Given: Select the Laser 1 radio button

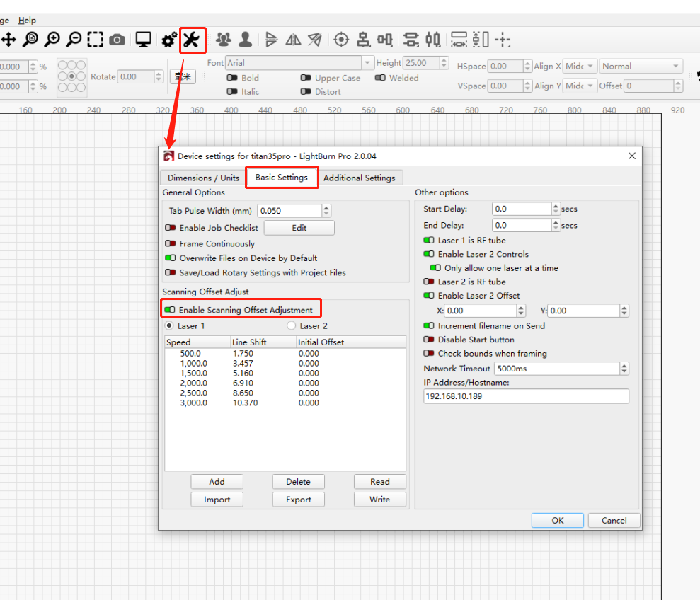Looking at the screenshot, I should 169,326.
